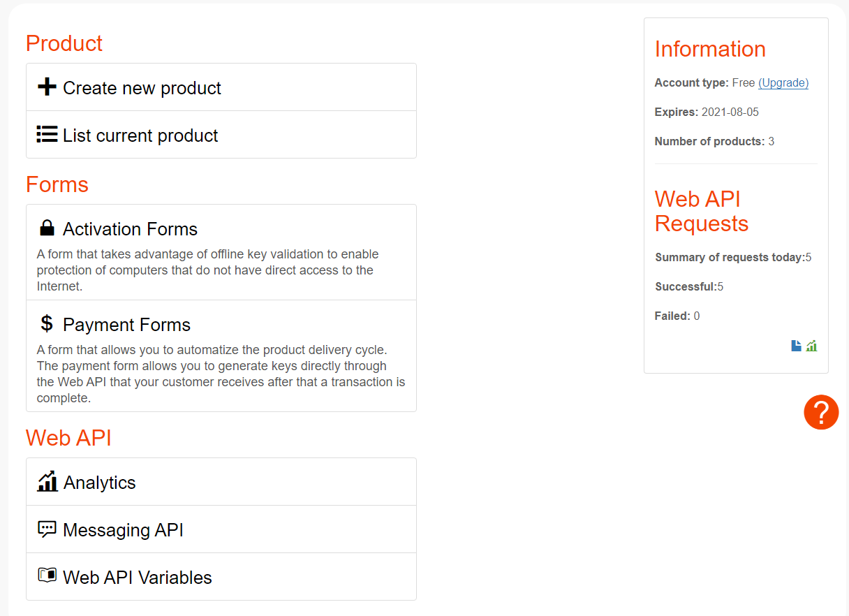Viewport: 849px width, 616px height.
Task: Open the 'Payment Forms' title
Action: pos(126,325)
